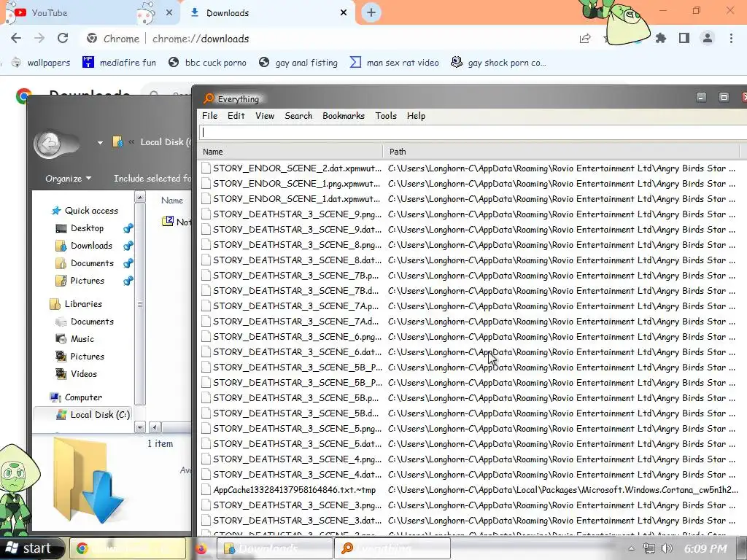Viewport: 747px width, 560px height.
Task: Click Chrome's forward navigation arrow
Action: point(39,39)
